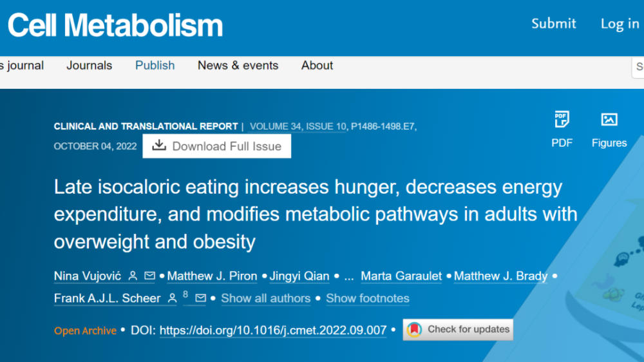Open the Figures gallery icon
The width and height of the screenshot is (644, 362).
(x=609, y=120)
